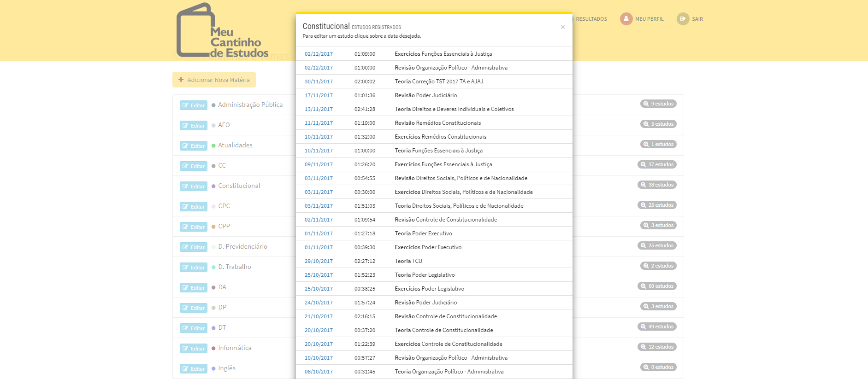
Task: Edit the D. Previdenciário subject
Action: pyautogui.click(x=194, y=247)
